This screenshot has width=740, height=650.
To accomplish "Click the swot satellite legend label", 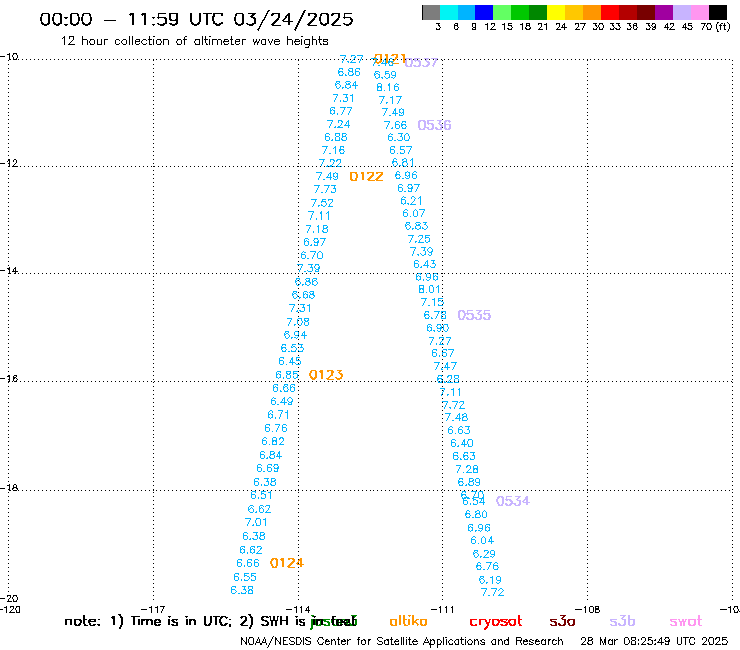I will [686, 622].
